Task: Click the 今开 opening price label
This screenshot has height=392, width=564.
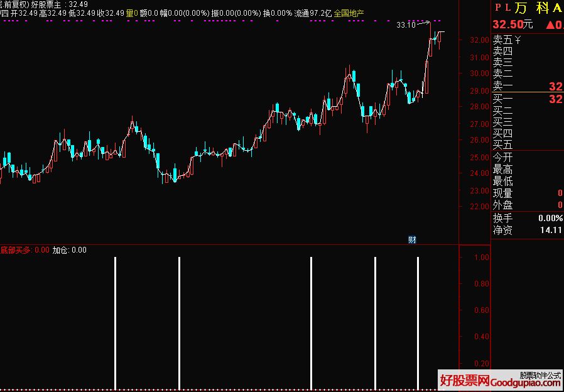Action: pyautogui.click(x=502, y=158)
